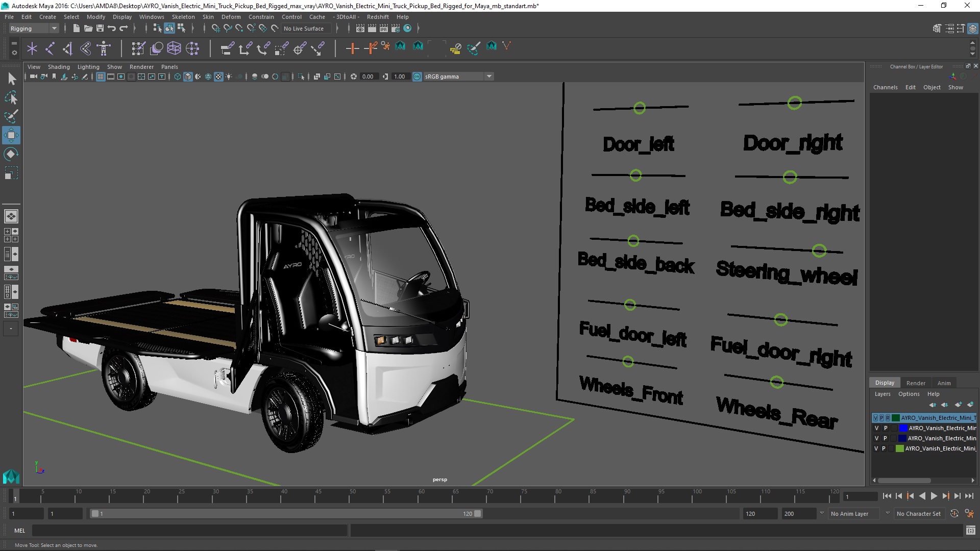Choose the Paint selection tool
Viewport: 980px width, 551px height.
[11, 116]
